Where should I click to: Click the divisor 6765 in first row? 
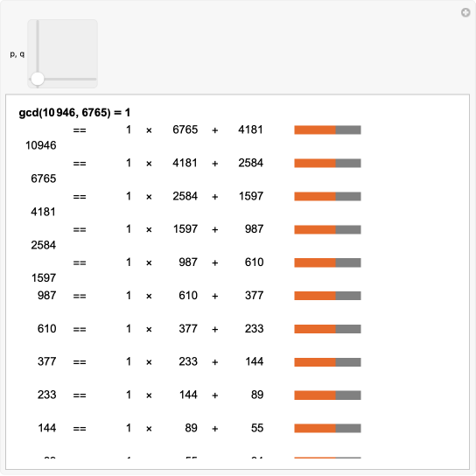pyautogui.click(x=185, y=129)
